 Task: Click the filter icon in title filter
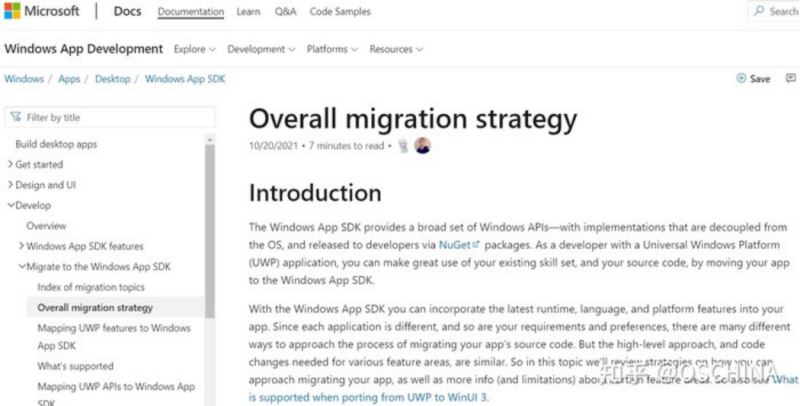point(16,117)
